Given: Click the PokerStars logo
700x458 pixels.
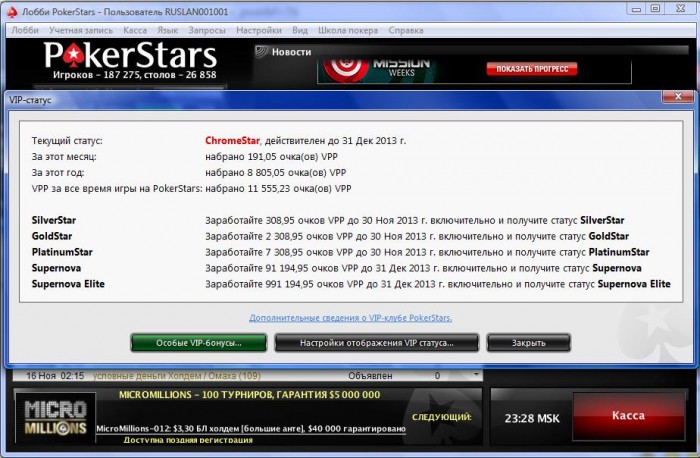Looking at the screenshot, I should 130,55.
